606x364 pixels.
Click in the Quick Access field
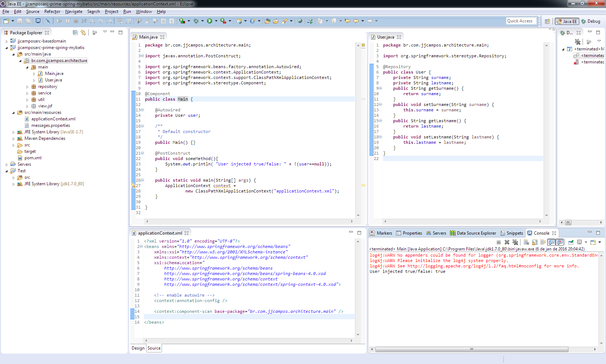(x=522, y=21)
